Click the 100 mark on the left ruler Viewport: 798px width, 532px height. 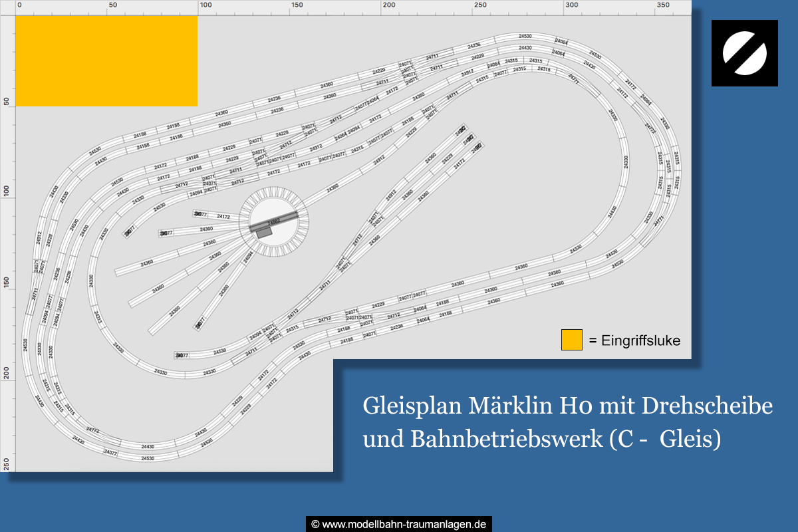click(x=5, y=192)
